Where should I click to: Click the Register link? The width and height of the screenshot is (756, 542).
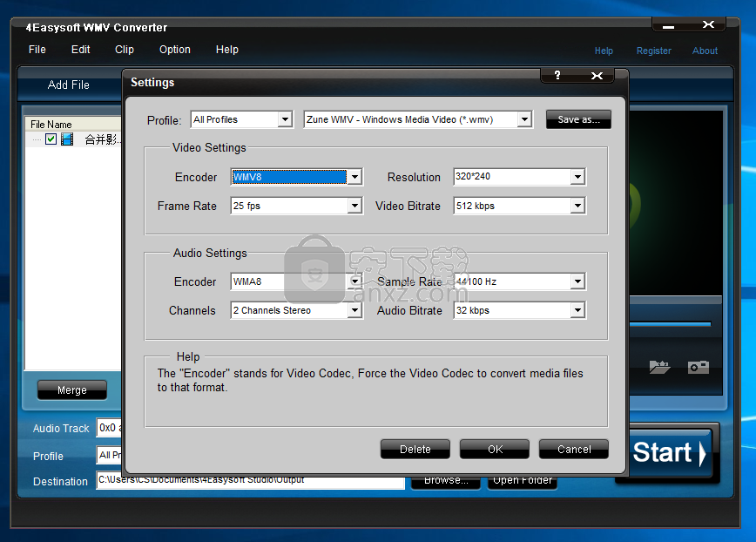(654, 51)
